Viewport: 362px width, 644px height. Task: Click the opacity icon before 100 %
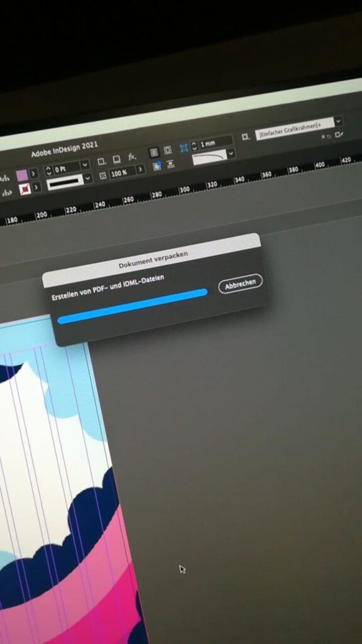tap(103, 175)
